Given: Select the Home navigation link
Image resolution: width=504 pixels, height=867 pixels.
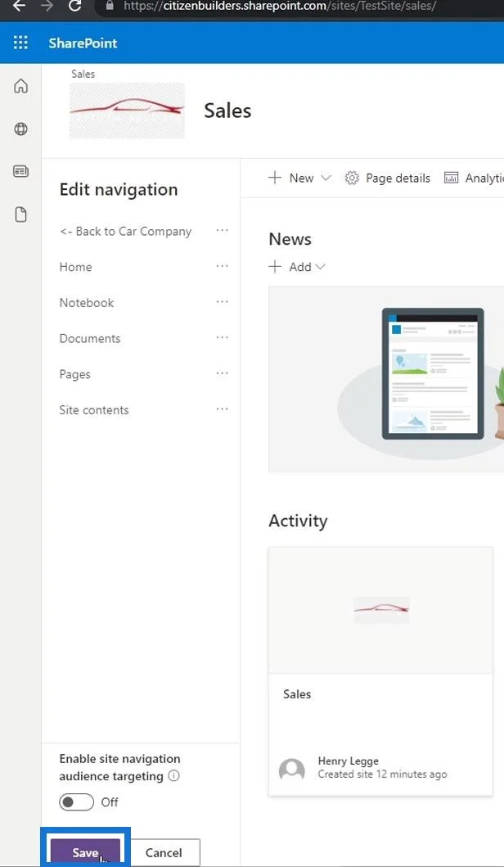Looking at the screenshot, I should (x=76, y=267).
